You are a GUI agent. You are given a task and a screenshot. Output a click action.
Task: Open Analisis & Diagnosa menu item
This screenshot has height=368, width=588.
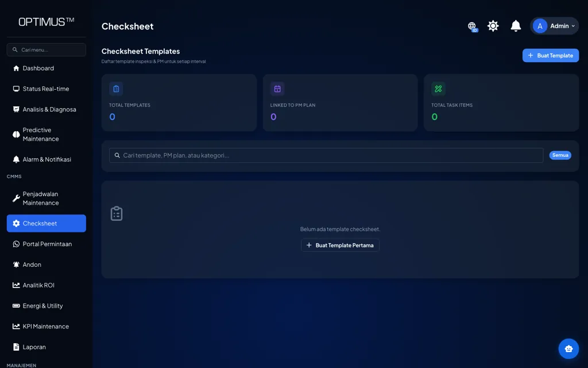[x=46, y=110]
